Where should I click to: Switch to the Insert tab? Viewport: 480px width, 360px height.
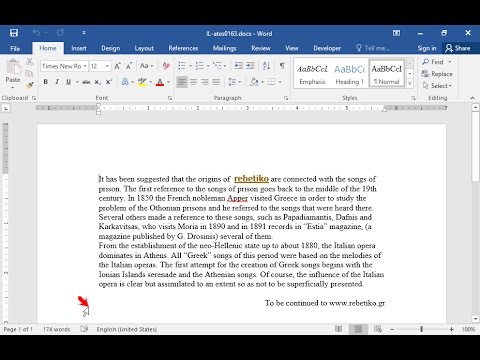click(79, 48)
